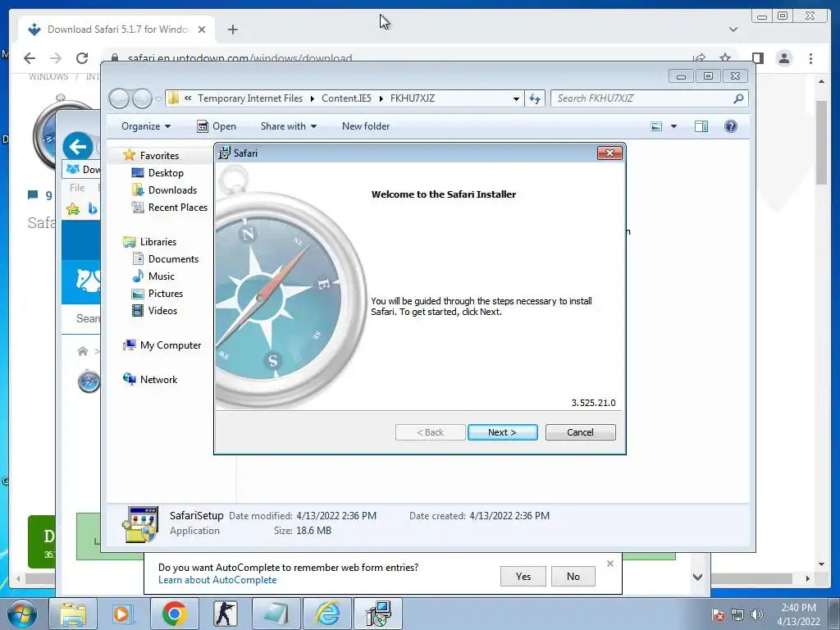840x630 pixels.
Task: Dismiss the AutoComplete notification bar
Action: 610,564
